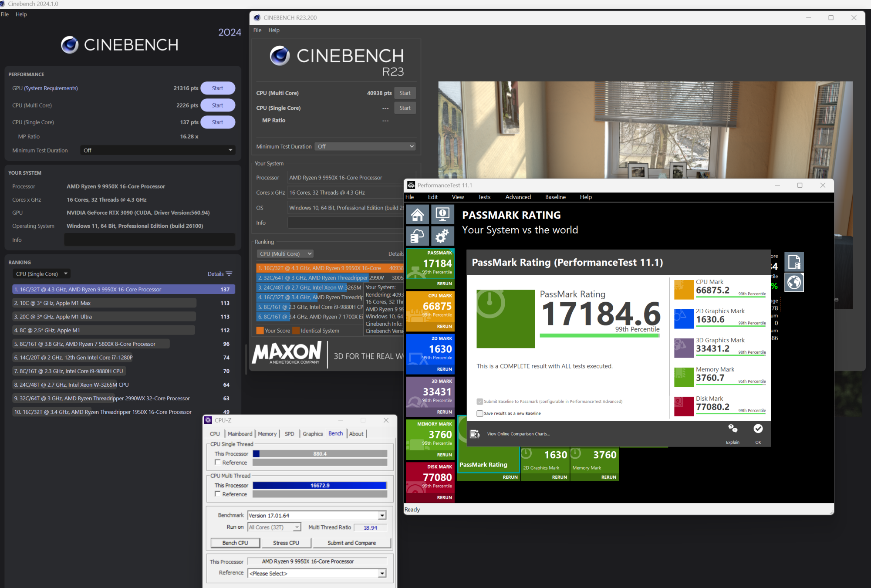
Task: Click the Explain icon in the rating dialog
Action: (x=733, y=429)
